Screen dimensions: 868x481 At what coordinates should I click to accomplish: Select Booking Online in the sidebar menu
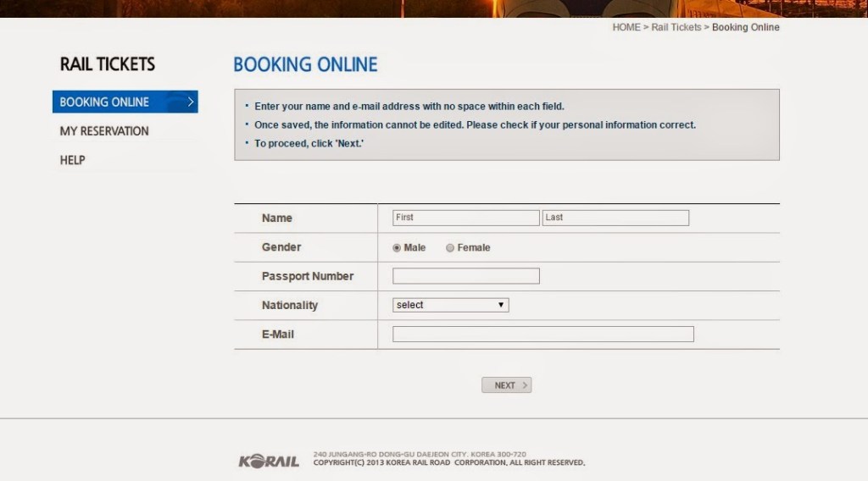coord(105,102)
